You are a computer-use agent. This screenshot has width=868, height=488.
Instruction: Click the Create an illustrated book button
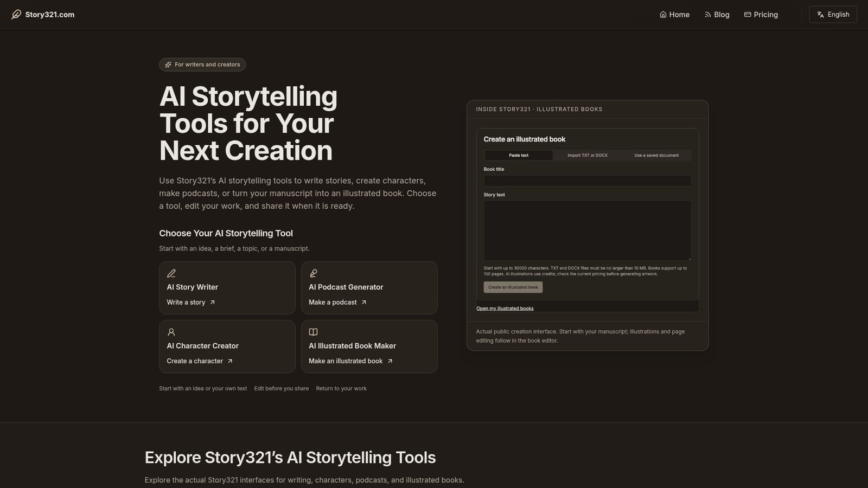coord(513,287)
